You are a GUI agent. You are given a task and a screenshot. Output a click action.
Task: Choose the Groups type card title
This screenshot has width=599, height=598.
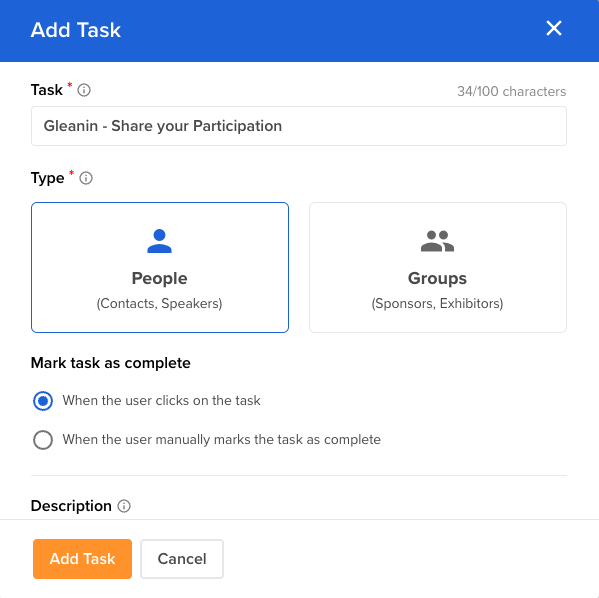437,278
